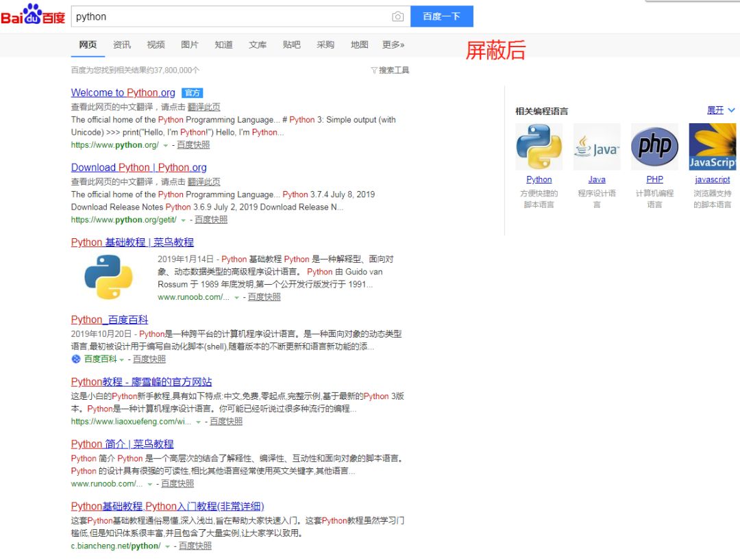Switch to the 图片 tab

[190, 44]
